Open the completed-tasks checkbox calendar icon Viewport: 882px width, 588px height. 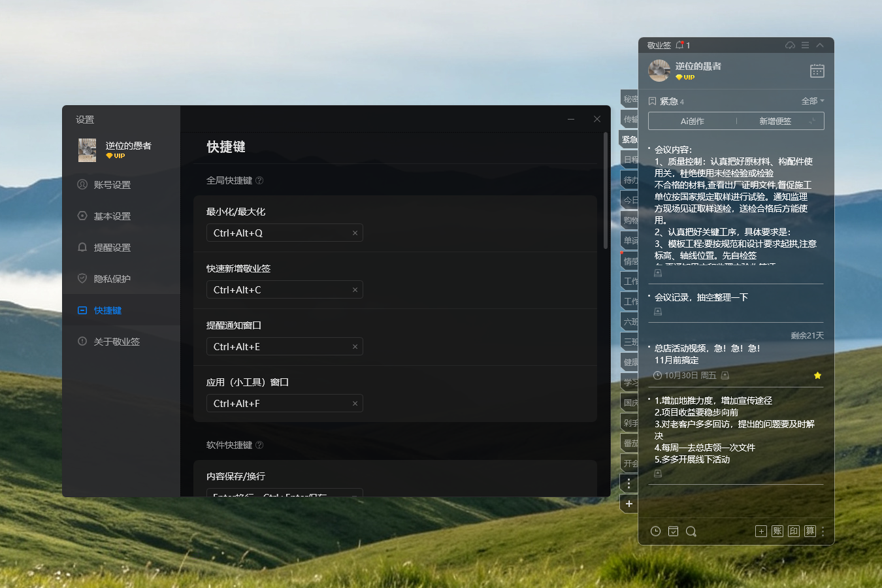(673, 531)
